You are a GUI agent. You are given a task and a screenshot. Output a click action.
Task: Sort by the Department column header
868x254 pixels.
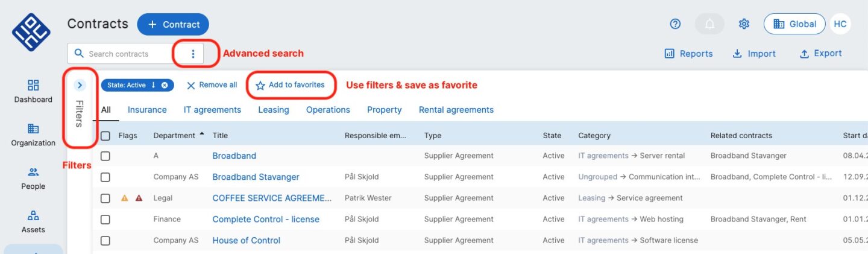click(175, 135)
